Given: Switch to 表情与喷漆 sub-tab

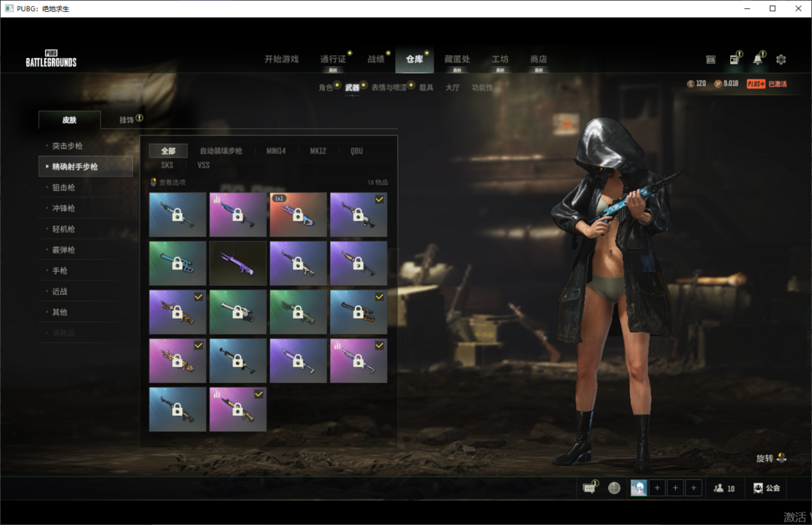Looking at the screenshot, I should click(x=389, y=87).
